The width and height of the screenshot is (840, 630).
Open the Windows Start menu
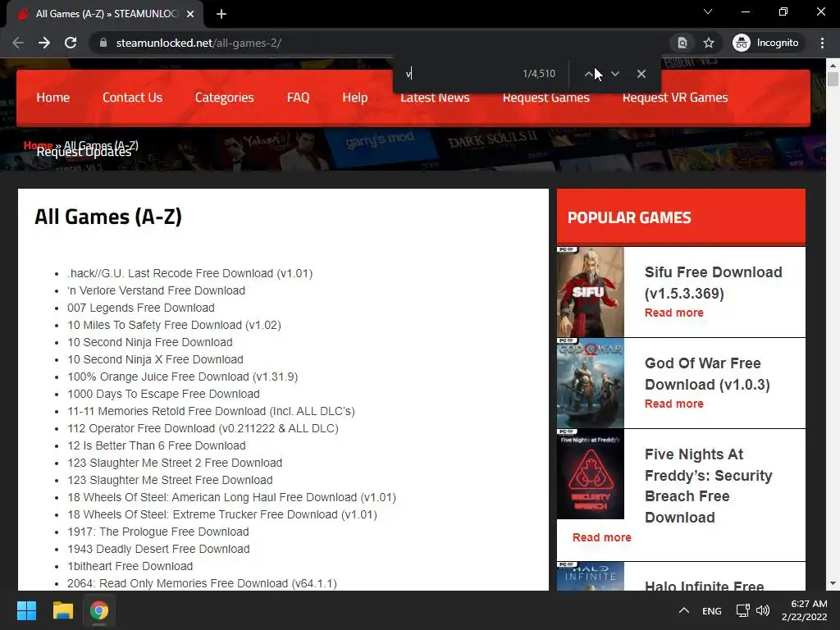coord(26,610)
